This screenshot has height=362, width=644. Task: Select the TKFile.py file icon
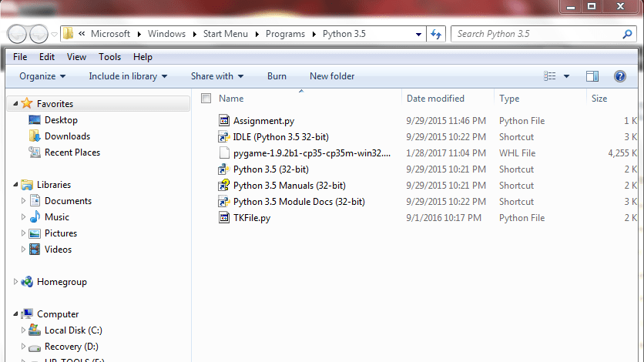pyautogui.click(x=224, y=217)
